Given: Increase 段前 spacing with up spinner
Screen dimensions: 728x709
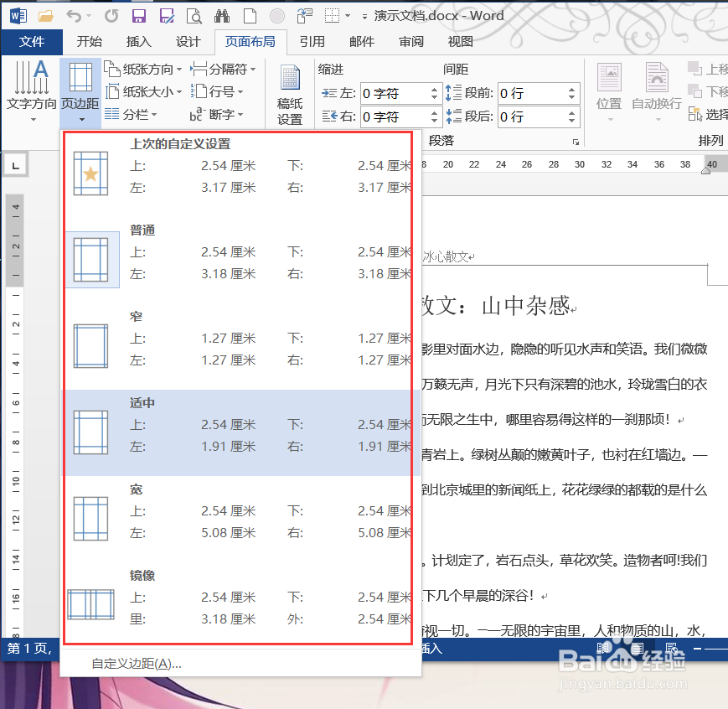Looking at the screenshot, I should coord(572,89).
